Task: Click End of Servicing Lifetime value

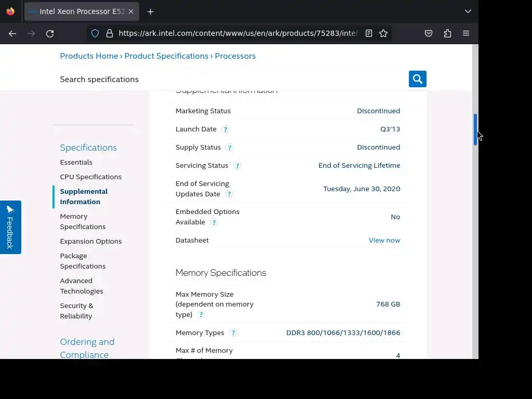Action: point(360,166)
